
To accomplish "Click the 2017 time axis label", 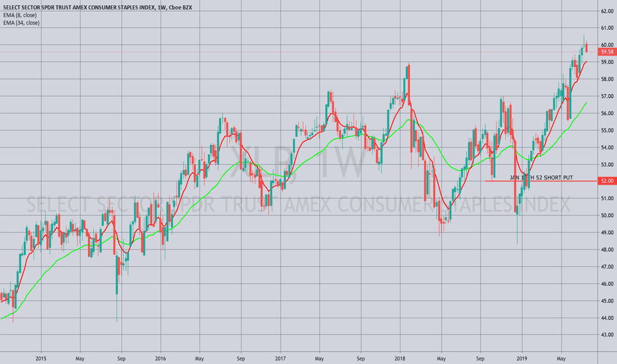I will coord(280,359).
